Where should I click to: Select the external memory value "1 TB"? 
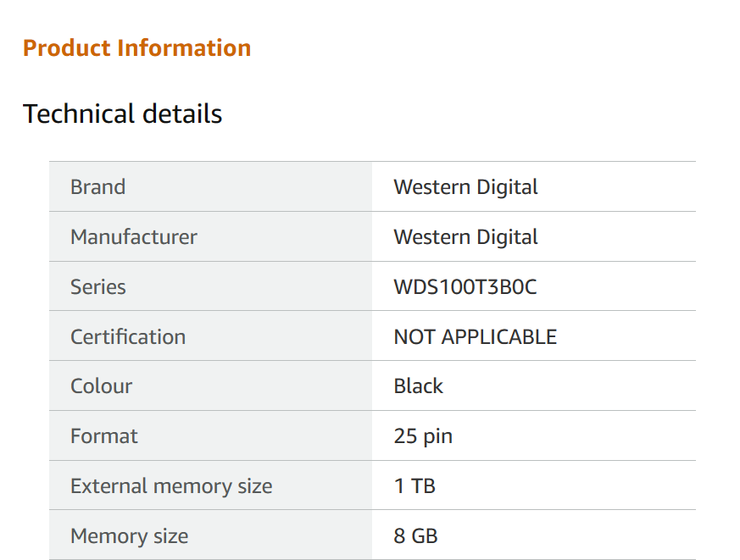pyautogui.click(x=415, y=486)
